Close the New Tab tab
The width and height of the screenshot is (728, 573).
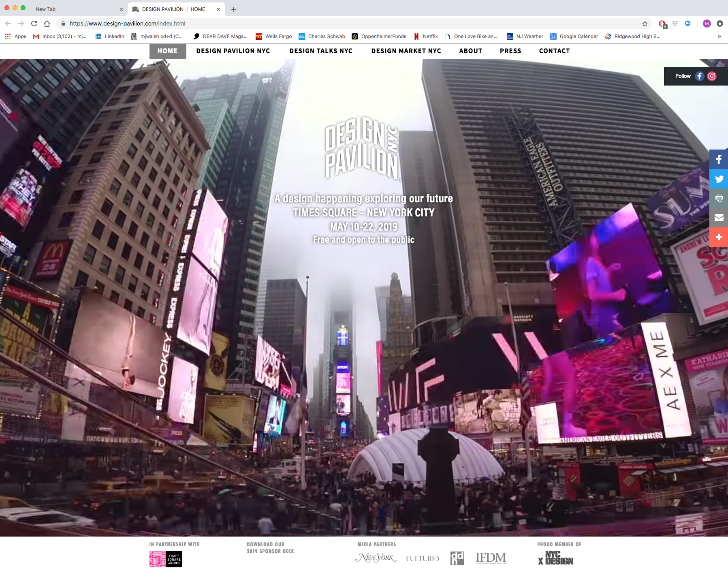(x=121, y=9)
